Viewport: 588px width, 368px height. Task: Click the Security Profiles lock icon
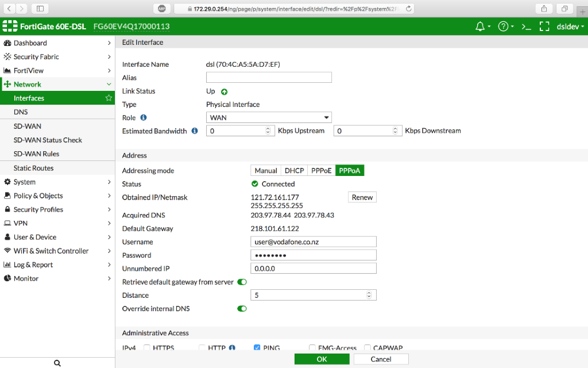point(7,209)
